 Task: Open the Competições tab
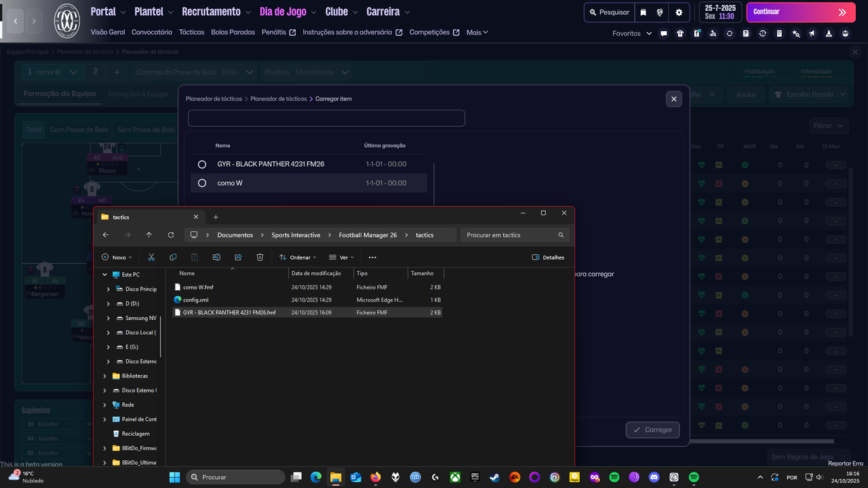click(x=435, y=33)
